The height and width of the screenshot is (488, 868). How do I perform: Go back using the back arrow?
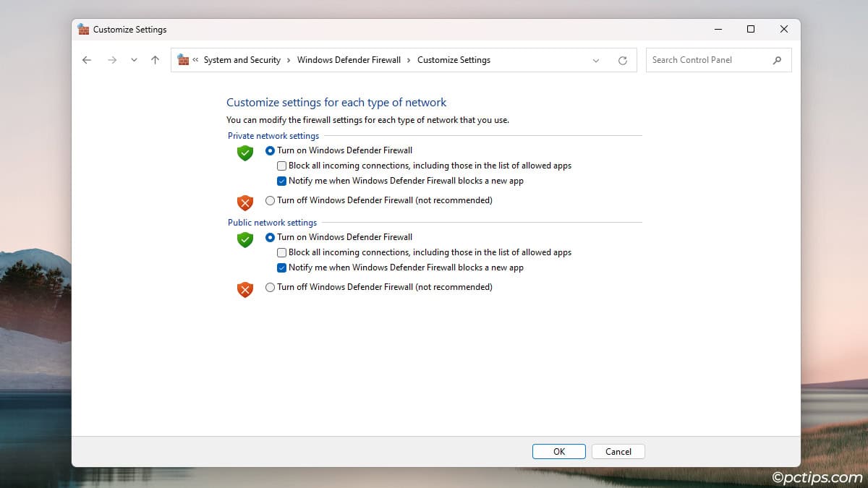[86, 60]
